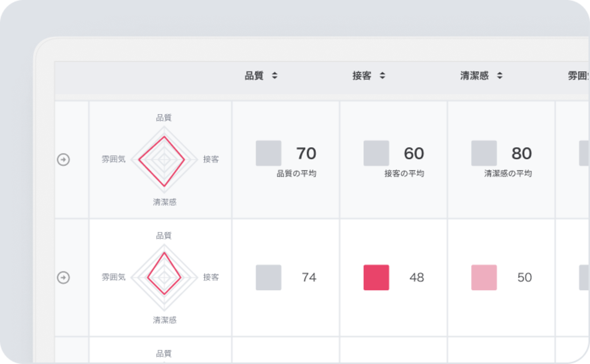590x364 pixels.
Task: Click the 接客 column header label
Action: [362, 76]
